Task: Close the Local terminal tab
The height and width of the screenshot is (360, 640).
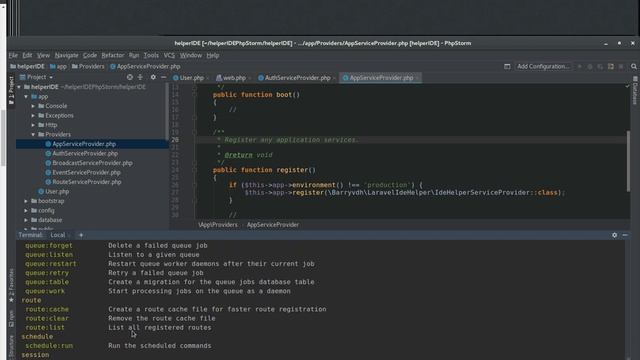Action: (69, 235)
